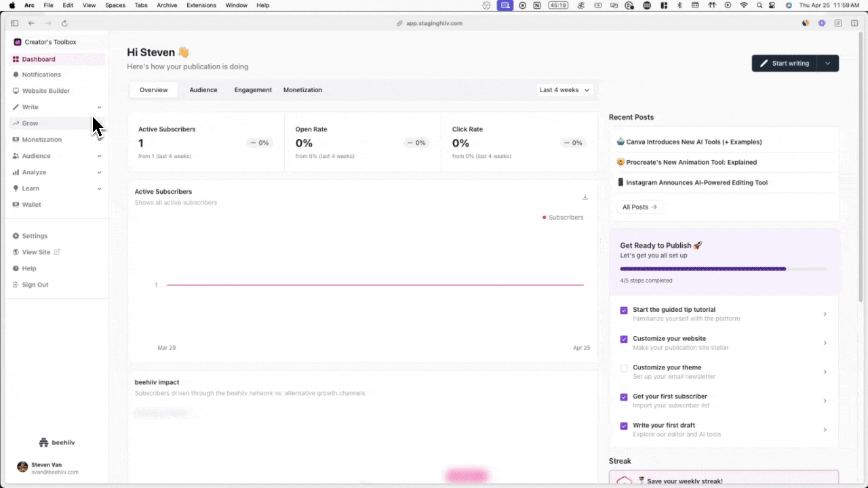
Task: Click the Wallet icon in sidebar
Action: (x=16, y=205)
